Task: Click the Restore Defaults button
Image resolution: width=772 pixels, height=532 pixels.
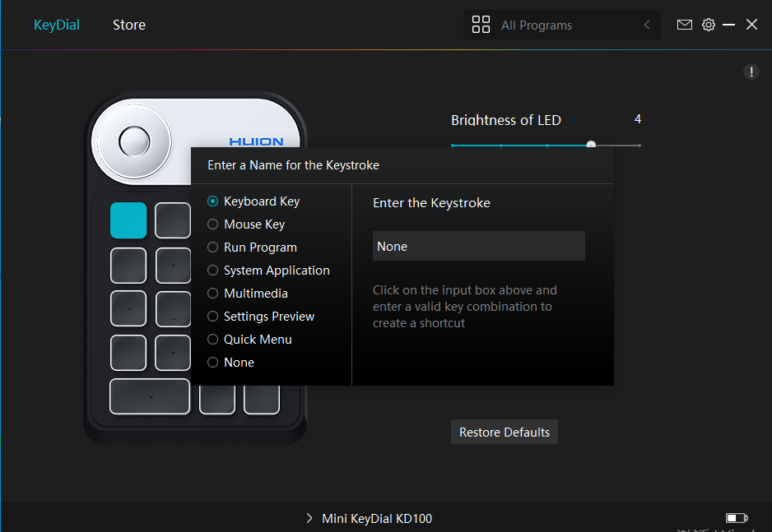Action: click(x=505, y=432)
